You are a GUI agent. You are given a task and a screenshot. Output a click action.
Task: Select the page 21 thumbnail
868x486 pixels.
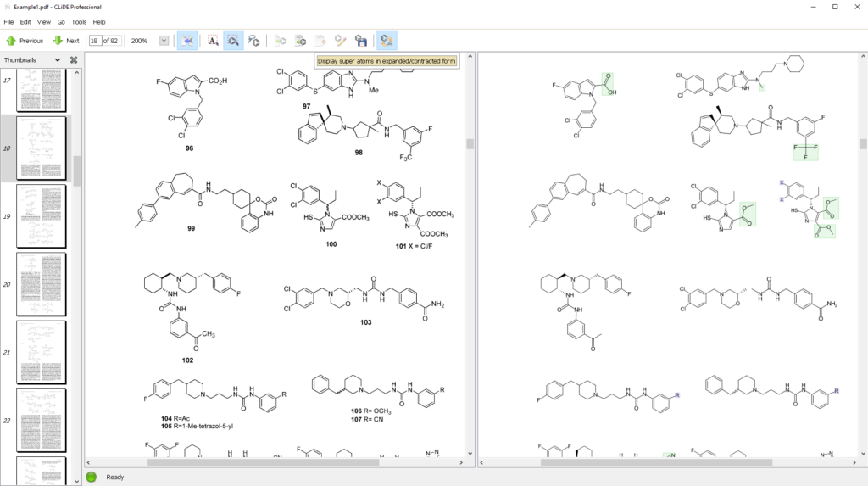(x=41, y=352)
